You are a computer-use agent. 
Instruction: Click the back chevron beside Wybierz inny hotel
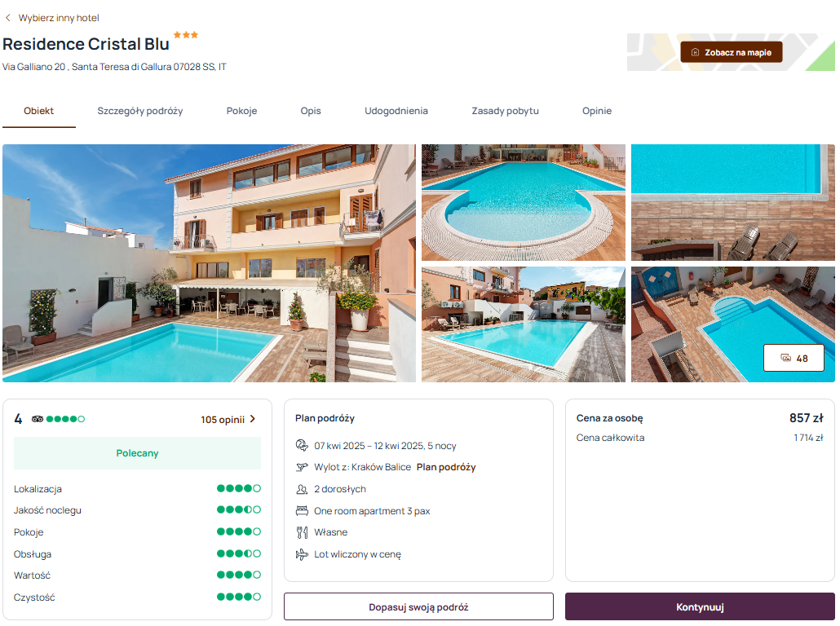click(x=7, y=18)
